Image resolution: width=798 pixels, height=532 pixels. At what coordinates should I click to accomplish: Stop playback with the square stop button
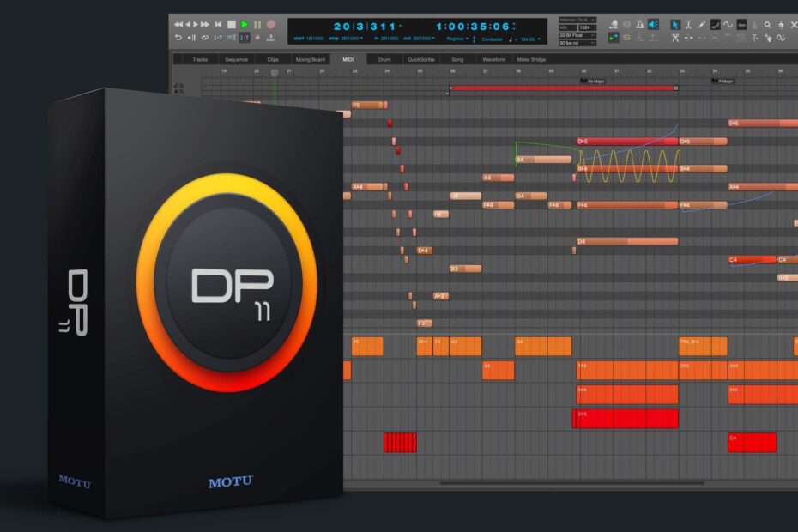click(x=231, y=24)
